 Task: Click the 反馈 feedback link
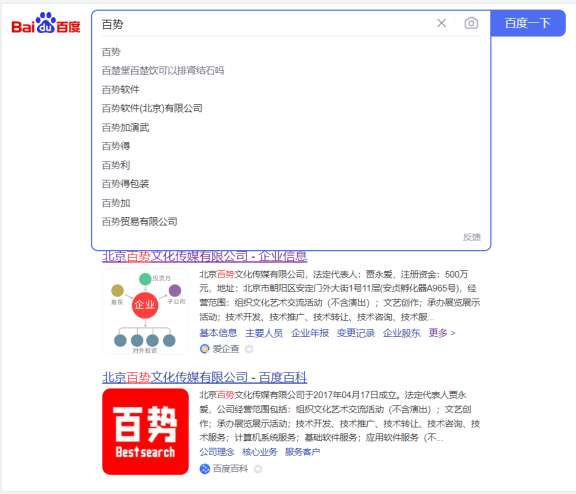(472, 237)
